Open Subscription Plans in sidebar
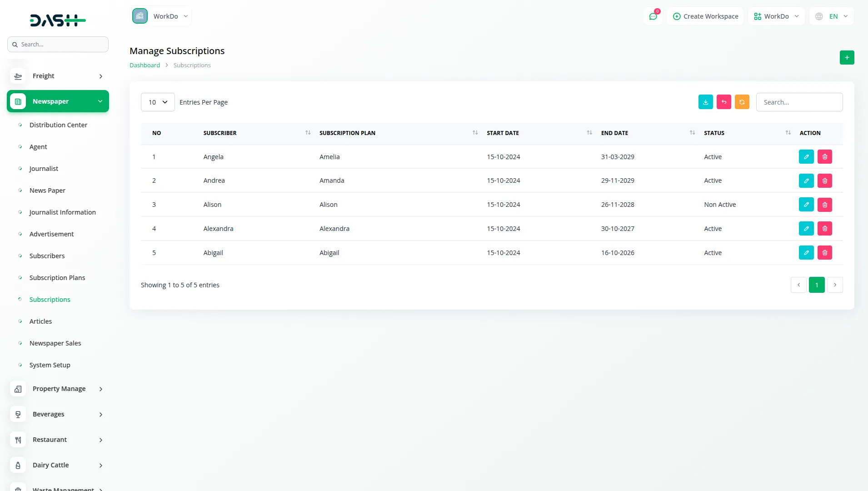 point(57,278)
